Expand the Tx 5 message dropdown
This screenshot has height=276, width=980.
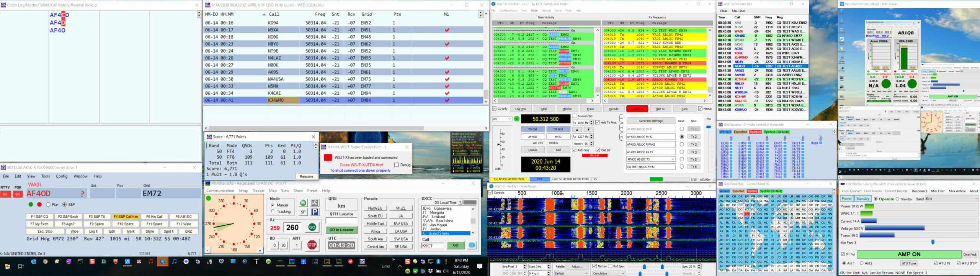point(673,159)
